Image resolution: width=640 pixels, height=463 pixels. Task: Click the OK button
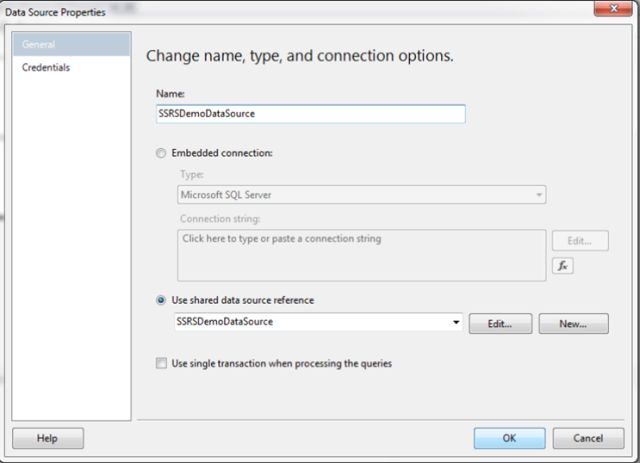pyautogui.click(x=509, y=438)
